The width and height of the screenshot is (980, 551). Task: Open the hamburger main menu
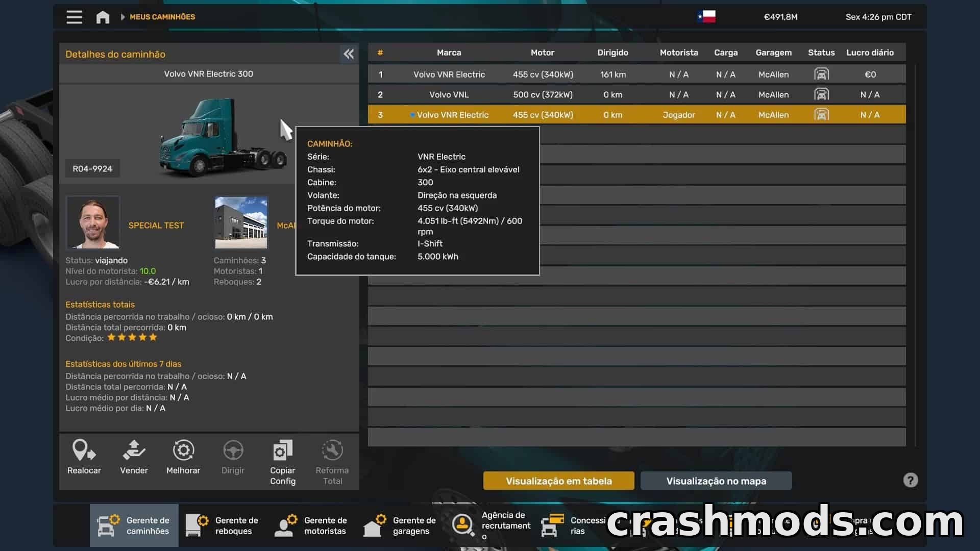point(74,17)
